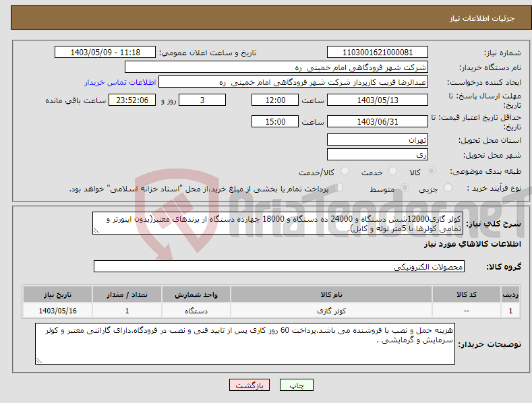The width and height of the screenshot is (532, 403).
Task: Open اطلاعات تماس خریدار link
Action: point(120,82)
